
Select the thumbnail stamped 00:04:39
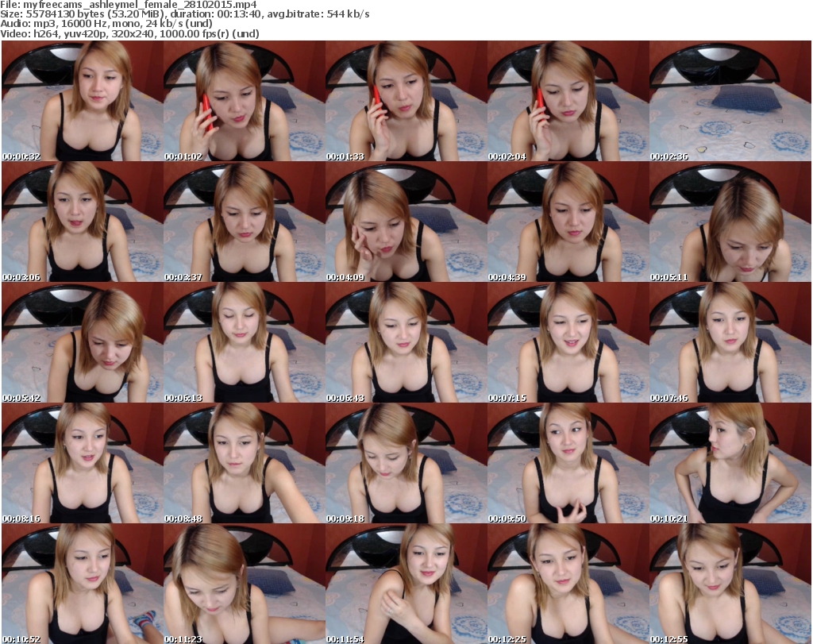568,222
